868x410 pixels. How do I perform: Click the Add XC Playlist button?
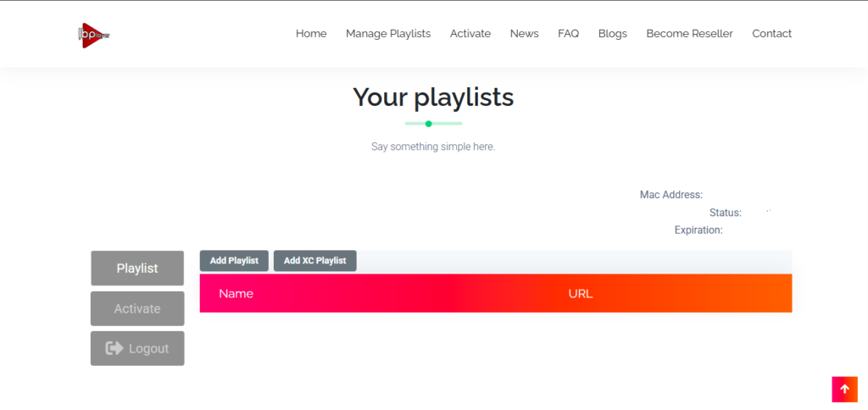tap(314, 261)
